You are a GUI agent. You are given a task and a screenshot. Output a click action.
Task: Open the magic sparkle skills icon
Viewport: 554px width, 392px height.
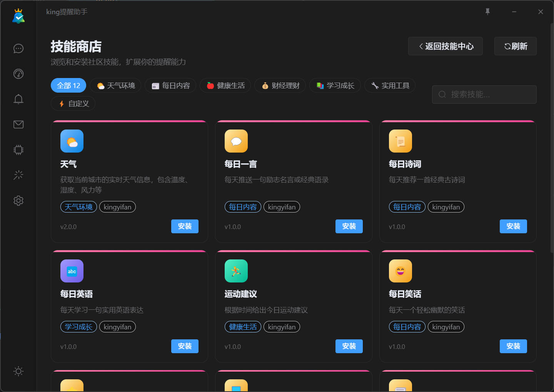pyautogui.click(x=18, y=175)
